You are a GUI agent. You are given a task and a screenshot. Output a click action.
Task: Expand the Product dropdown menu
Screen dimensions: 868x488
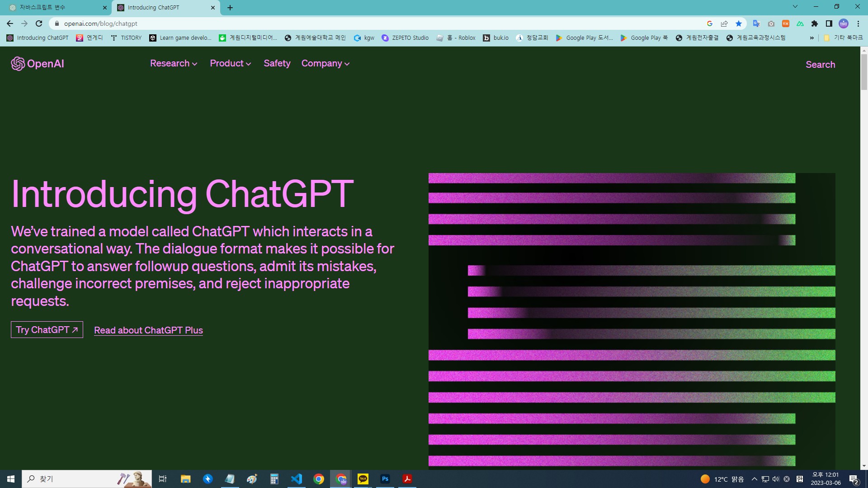230,63
